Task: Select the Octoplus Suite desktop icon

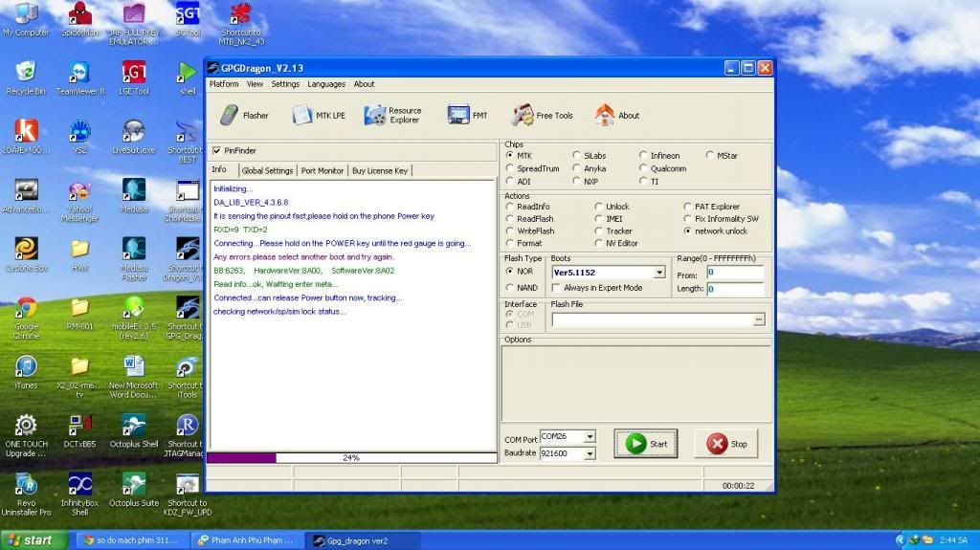Action: coord(134,490)
